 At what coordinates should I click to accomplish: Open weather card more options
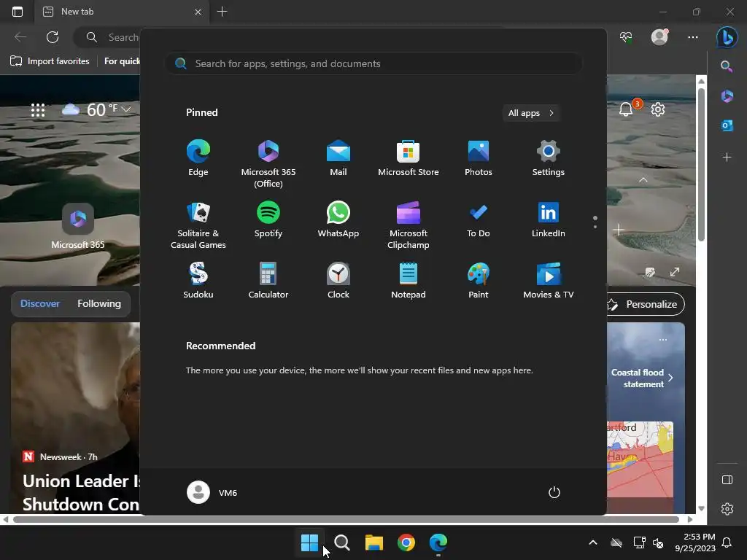(662, 340)
